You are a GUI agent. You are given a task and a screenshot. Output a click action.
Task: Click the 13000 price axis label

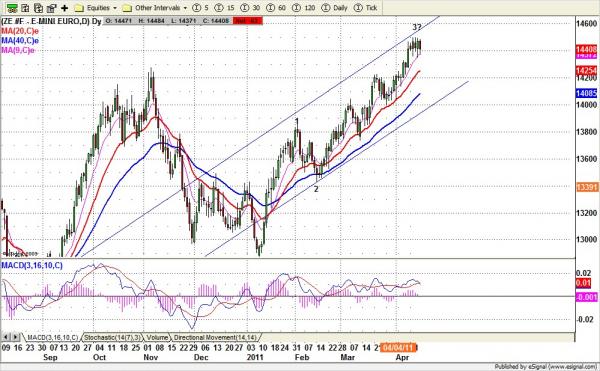coord(586,239)
